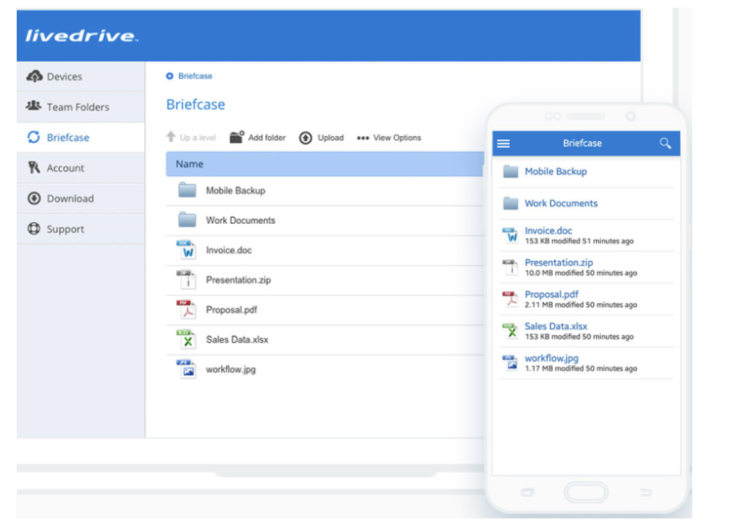Viewport: 736px width, 521px height.
Task: Open the View Options menu label
Action: (x=397, y=138)
